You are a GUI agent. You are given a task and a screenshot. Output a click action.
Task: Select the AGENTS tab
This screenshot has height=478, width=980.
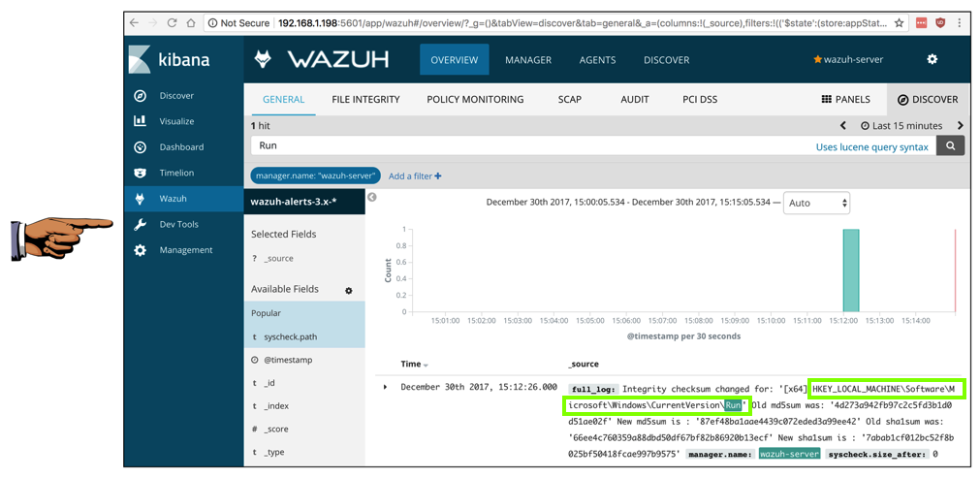click(597, 60)
